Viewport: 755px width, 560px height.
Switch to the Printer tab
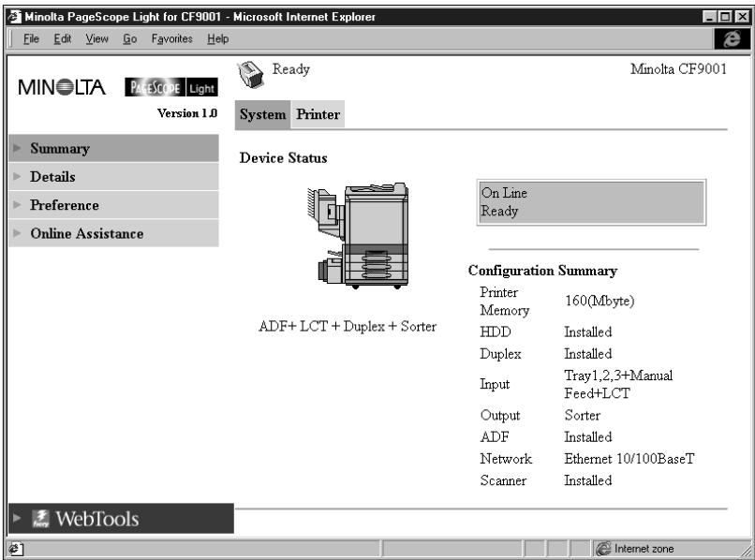pos(318,114)
